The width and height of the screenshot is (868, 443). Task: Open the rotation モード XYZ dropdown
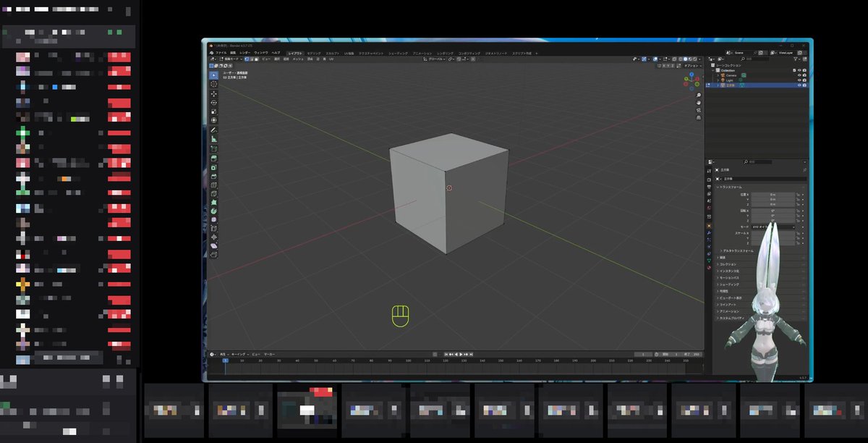[x=774, y=227]
